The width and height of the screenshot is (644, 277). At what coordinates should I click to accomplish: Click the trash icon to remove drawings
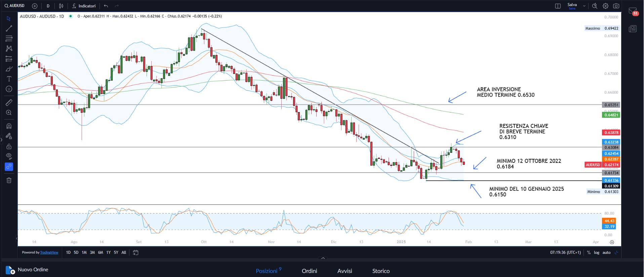(9, 180)
